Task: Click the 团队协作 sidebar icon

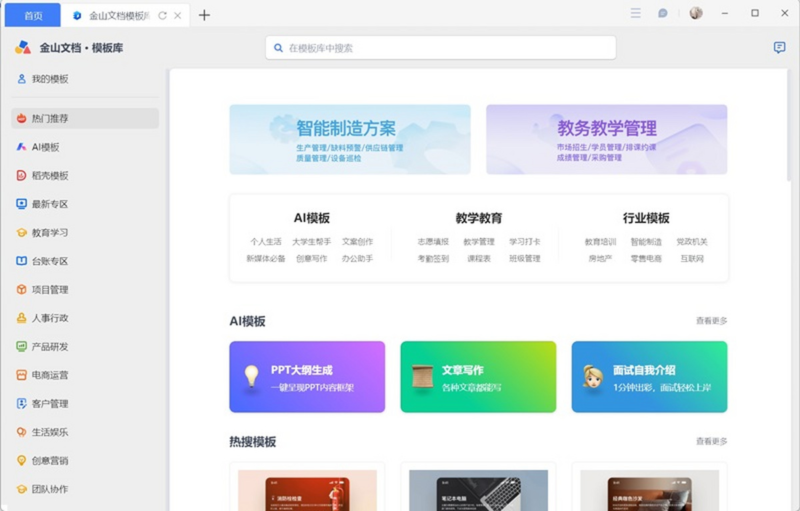Action: (21, 489)
